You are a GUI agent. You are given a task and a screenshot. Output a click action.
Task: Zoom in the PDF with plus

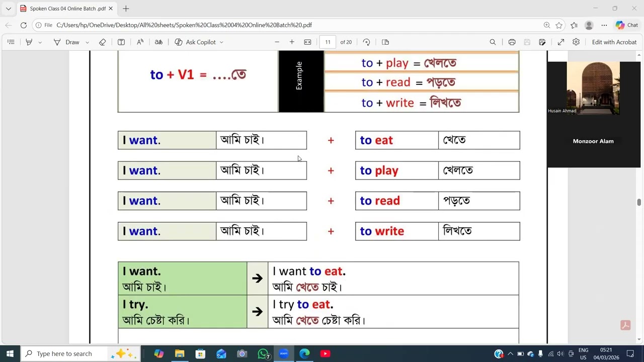coord(292,42)
